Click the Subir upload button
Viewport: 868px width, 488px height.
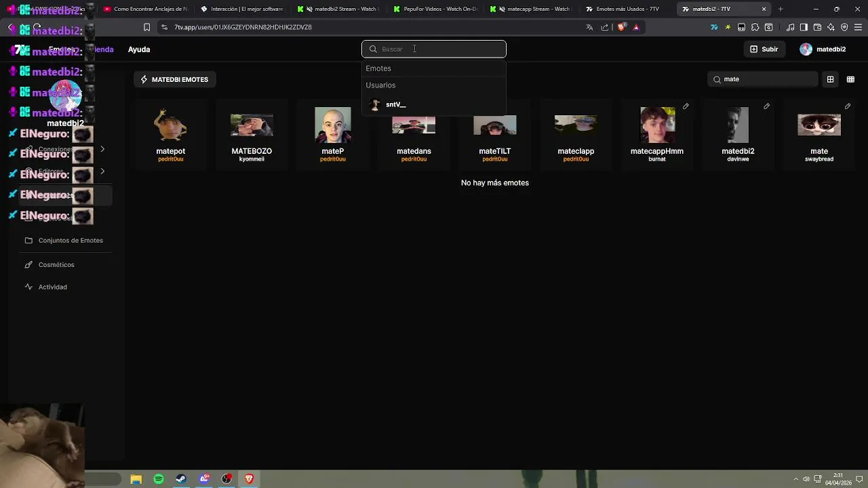[764, 49]
